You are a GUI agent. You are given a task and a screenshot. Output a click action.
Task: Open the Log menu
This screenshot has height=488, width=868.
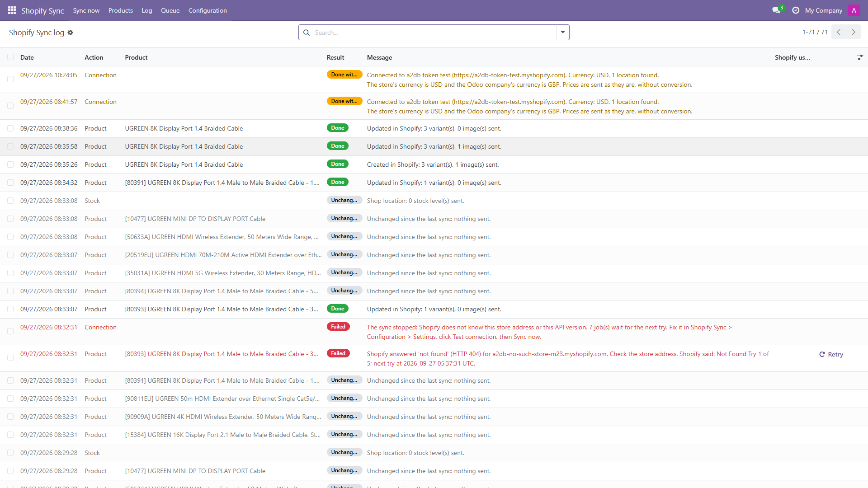(147, 10)
